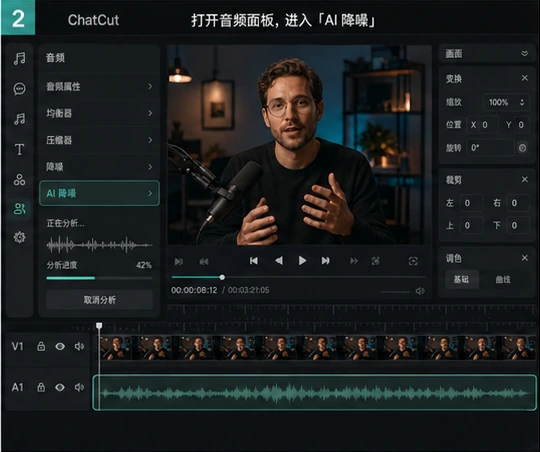Click the preview volume slider line
540x452 pixels.
coord(395,292)
